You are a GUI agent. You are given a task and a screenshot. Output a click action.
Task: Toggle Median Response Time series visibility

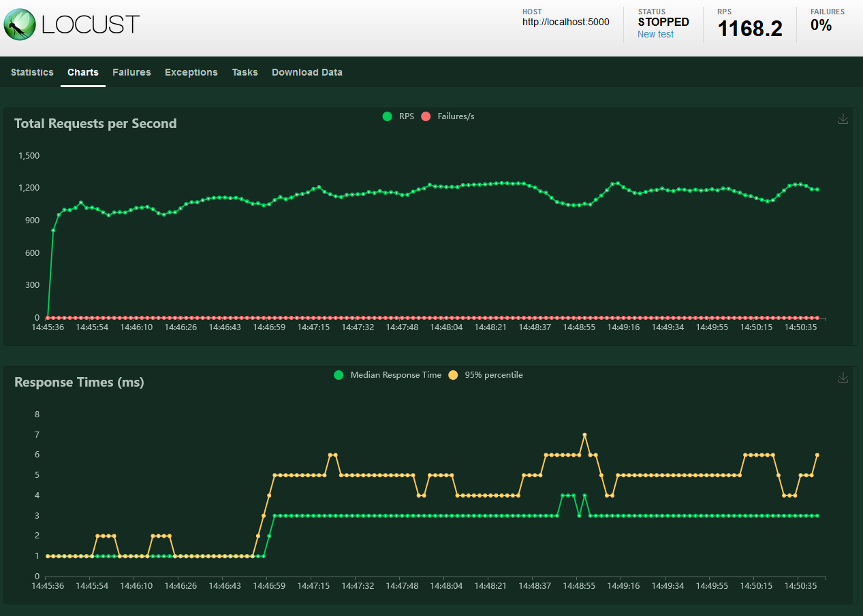coord(387,375)
